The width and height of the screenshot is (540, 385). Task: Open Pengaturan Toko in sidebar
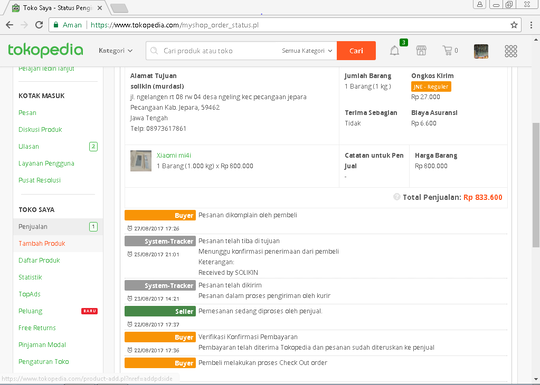tap(43, 362)
